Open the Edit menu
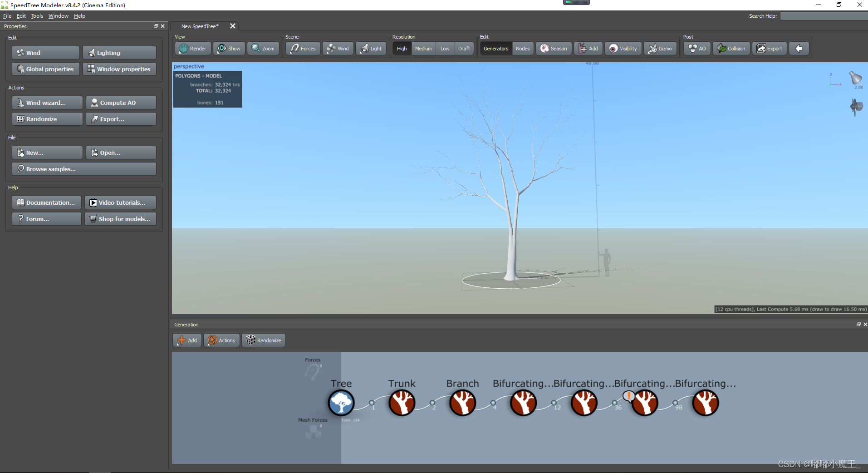Screen dimensions: 868x473 pos(21,16)
